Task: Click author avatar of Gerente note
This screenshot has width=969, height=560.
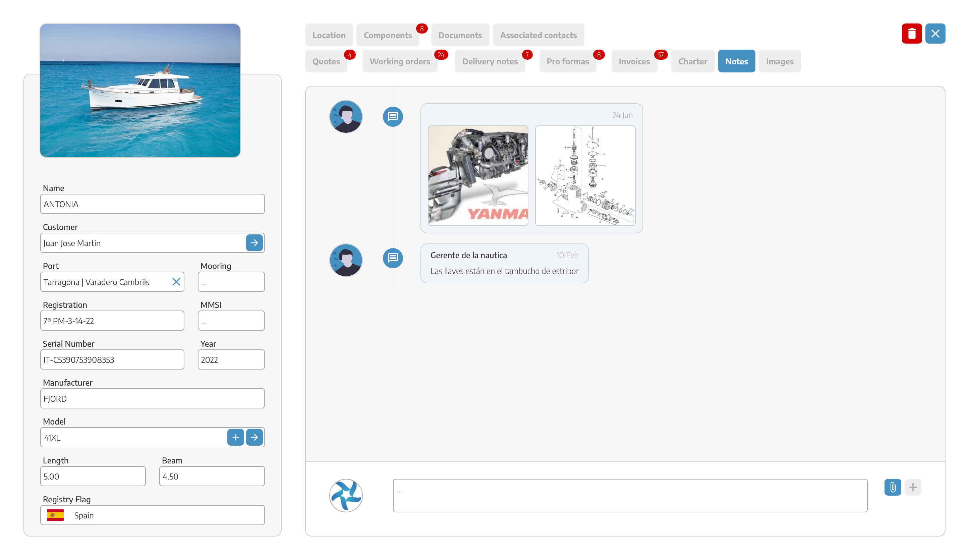Action: (x=346, y=260)
